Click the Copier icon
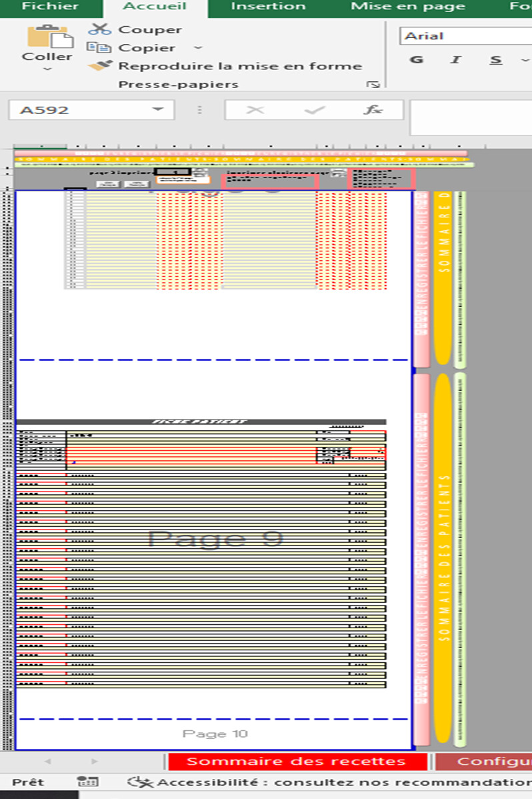Image resolution: width=532 pixels, height=799 pixels. (x=99, y=47)
